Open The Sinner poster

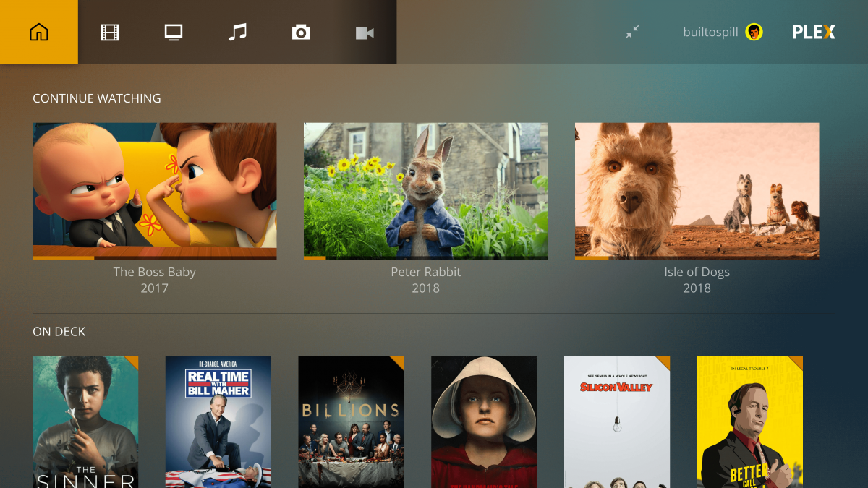[x=85, y=421]
